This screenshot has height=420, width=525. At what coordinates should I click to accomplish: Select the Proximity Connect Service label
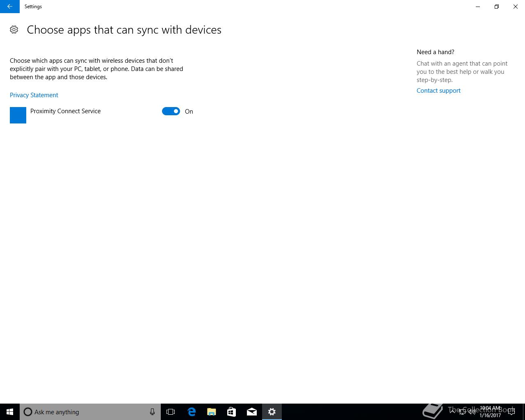coord(66,111)
